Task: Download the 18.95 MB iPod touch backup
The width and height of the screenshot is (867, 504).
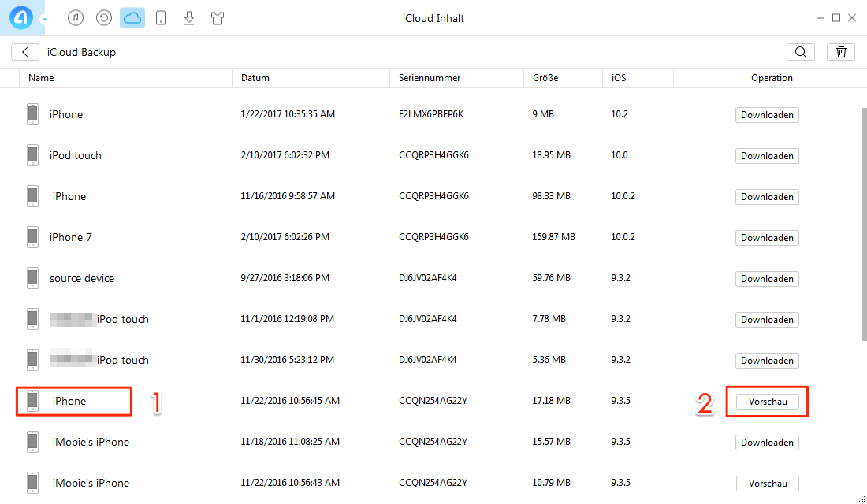Action: [x=767, y=156]
